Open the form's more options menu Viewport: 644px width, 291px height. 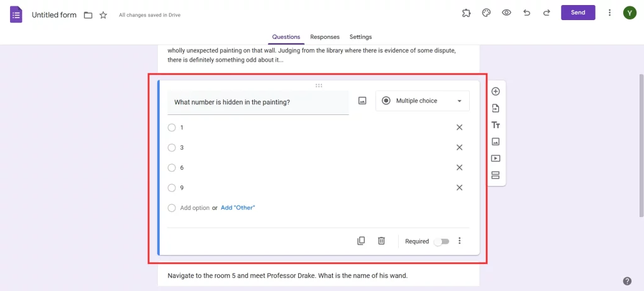point(609,13)
